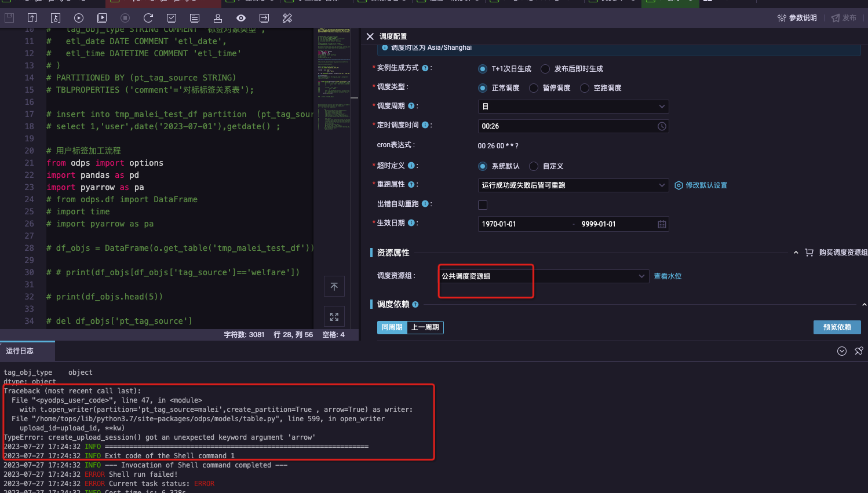Select 空跑调度 schedule type
868x493 pixels.
[585, 88]
